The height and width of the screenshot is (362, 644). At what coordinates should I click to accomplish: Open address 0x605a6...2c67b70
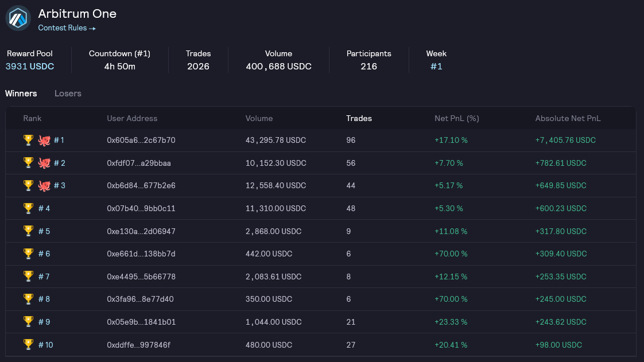click(141, 141)
